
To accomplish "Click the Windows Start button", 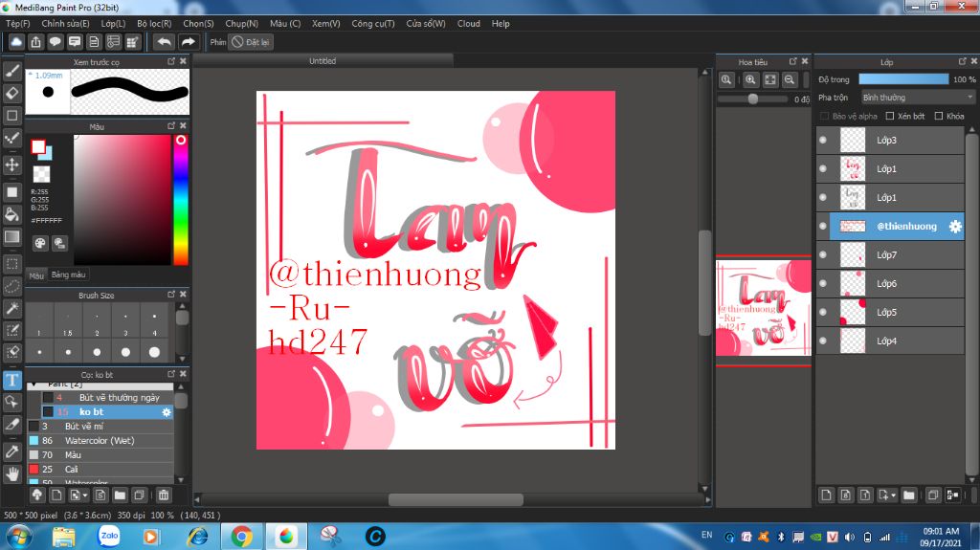I will (19, 537).
